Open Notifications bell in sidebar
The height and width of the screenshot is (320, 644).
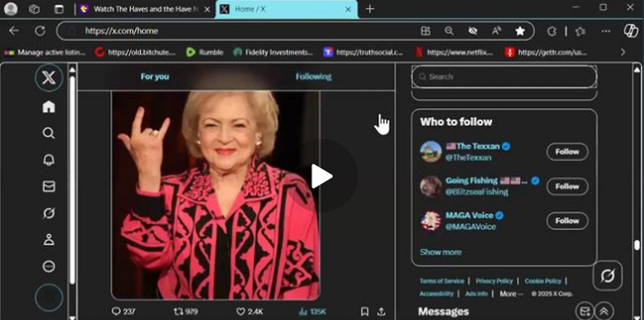click(x=49, y=160)
